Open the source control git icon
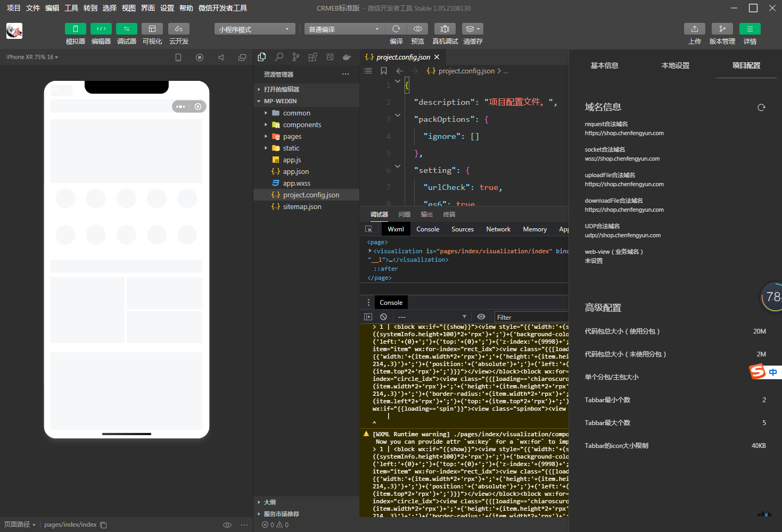 (x=296, y=57)
